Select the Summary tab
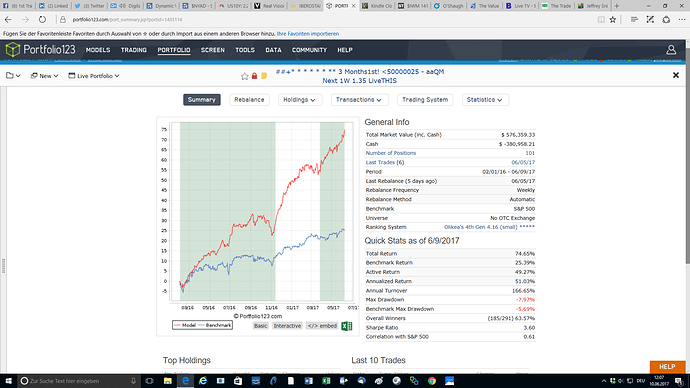 (202, 100)
